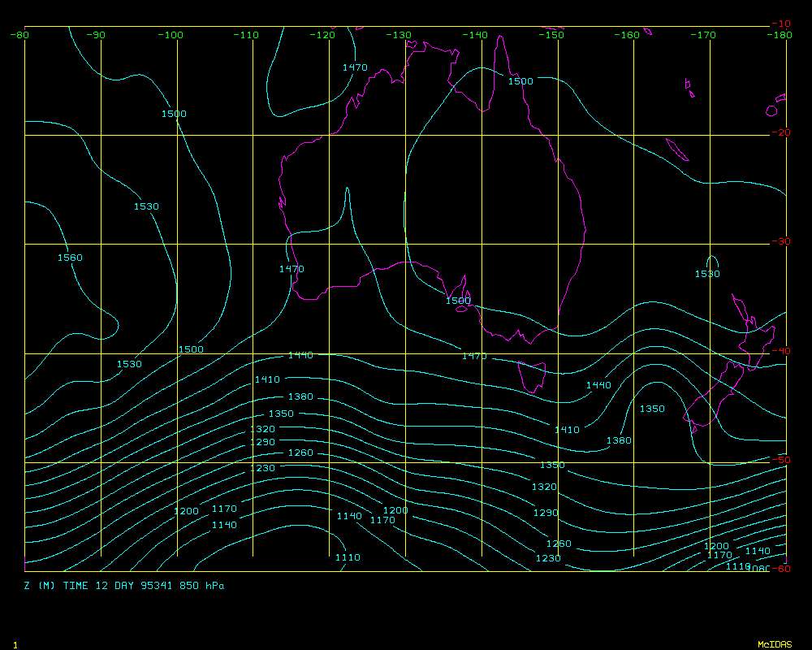This screenshot has height=650, width=812.
Task: Select the 850 hPa text in caption
Action: pyautogui.click(x=202, y=585)
